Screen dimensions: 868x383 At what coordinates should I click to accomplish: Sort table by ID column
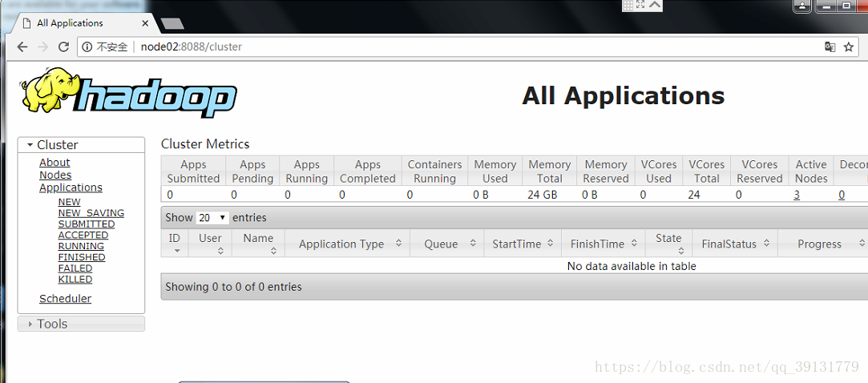coord(175,244)
